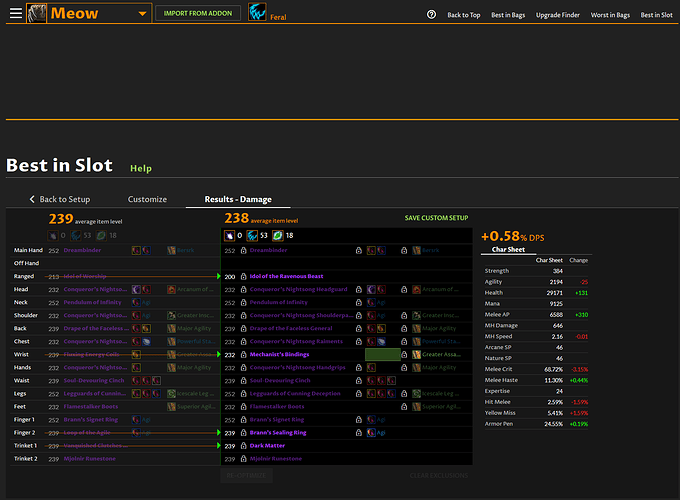680x500 pixels.
Task: Select the Char Sheet tab
Action: click(x=508, y=249)
